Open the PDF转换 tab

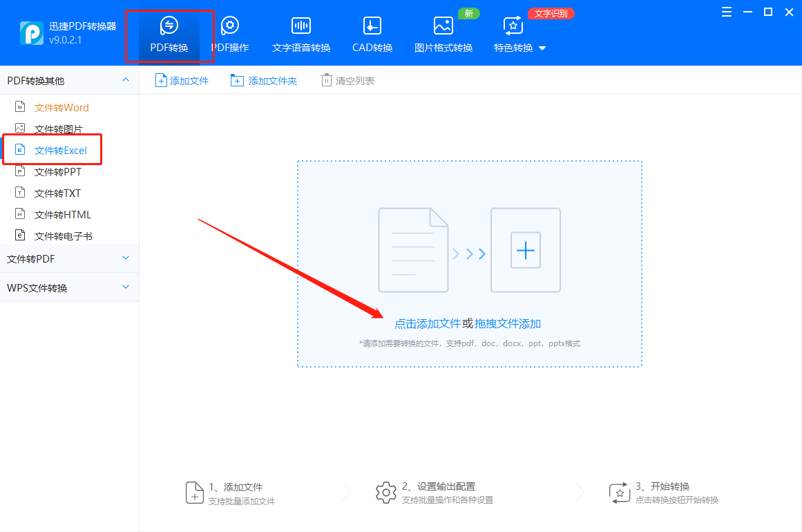click(x=169, y=35)
